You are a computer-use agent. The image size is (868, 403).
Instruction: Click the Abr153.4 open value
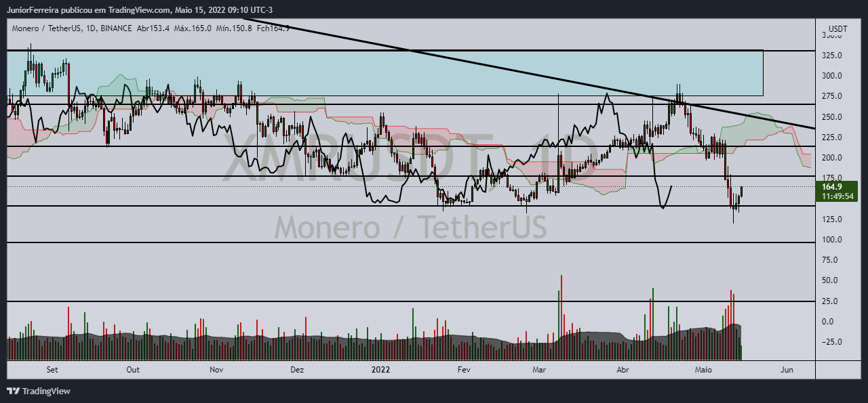point(153,28)
